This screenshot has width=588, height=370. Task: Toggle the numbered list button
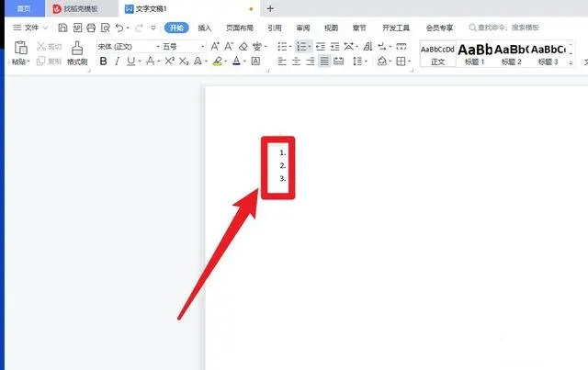(301, 46)
